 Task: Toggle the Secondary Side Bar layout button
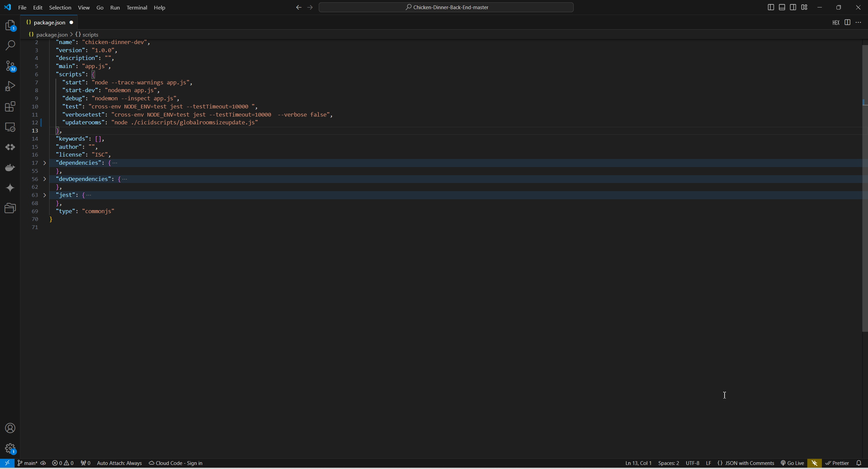point(793,7)
